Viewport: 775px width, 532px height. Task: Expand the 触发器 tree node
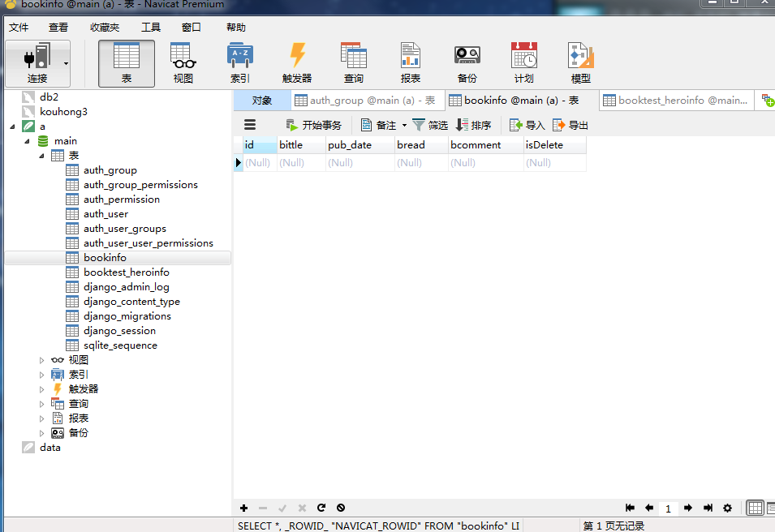coord(42,389)
